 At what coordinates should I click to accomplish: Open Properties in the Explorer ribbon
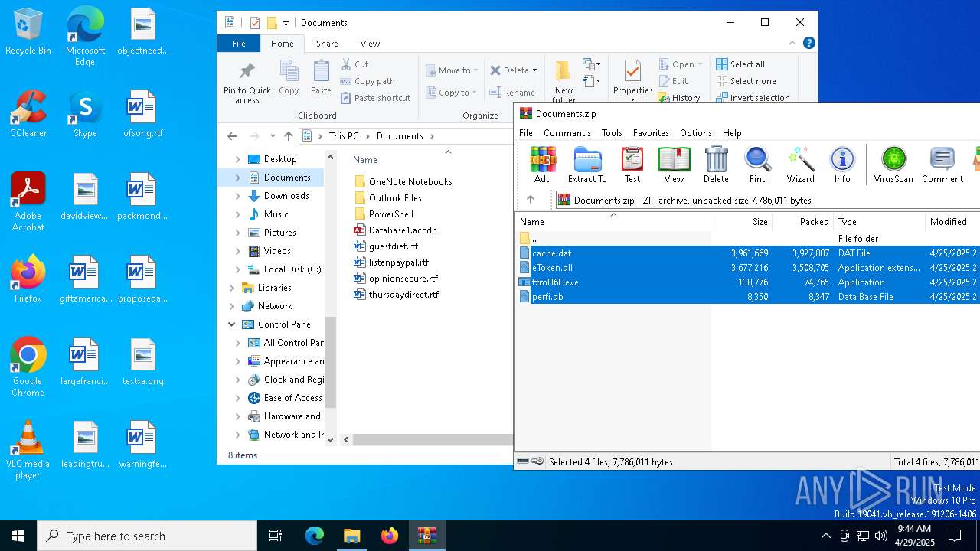pyautogui.click(x=632, y=80)
